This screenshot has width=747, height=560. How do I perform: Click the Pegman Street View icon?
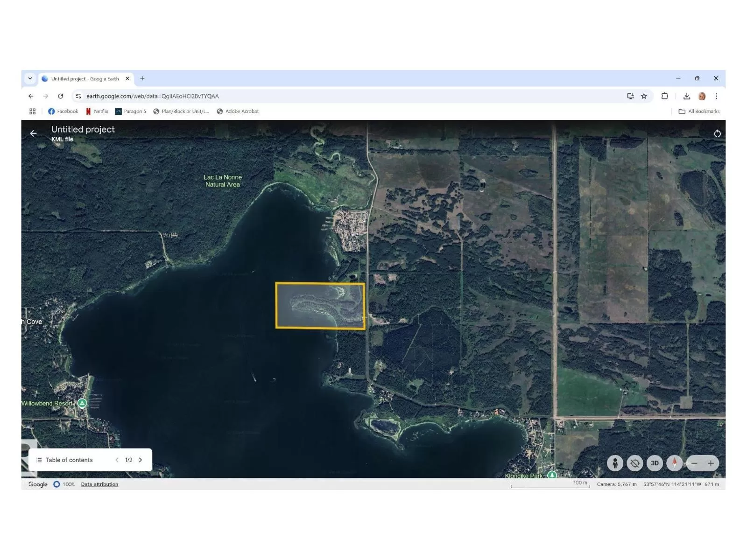pyautogui.click(x=615, y=463)
